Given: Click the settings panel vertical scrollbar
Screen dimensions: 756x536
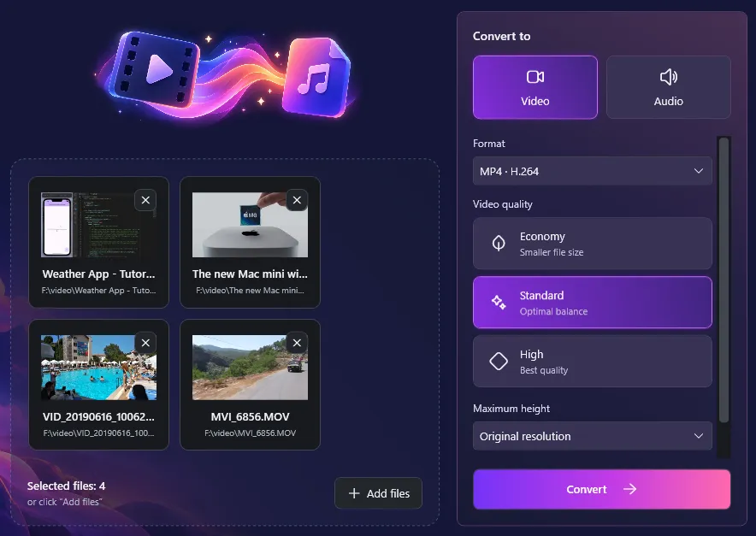Looking at the screenshot, I should click(724, 280).
